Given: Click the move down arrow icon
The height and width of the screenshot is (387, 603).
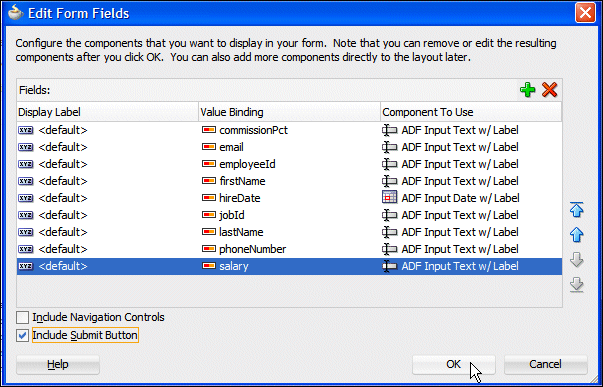Looking at the screenshot, I should click(576, 260).
